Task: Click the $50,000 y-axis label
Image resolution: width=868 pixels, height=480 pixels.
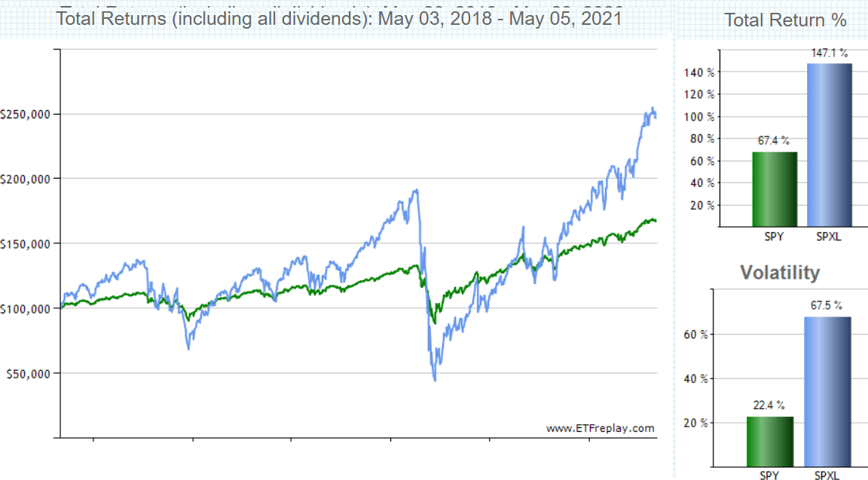Action: pyautogui.click(x=28, y=374)
